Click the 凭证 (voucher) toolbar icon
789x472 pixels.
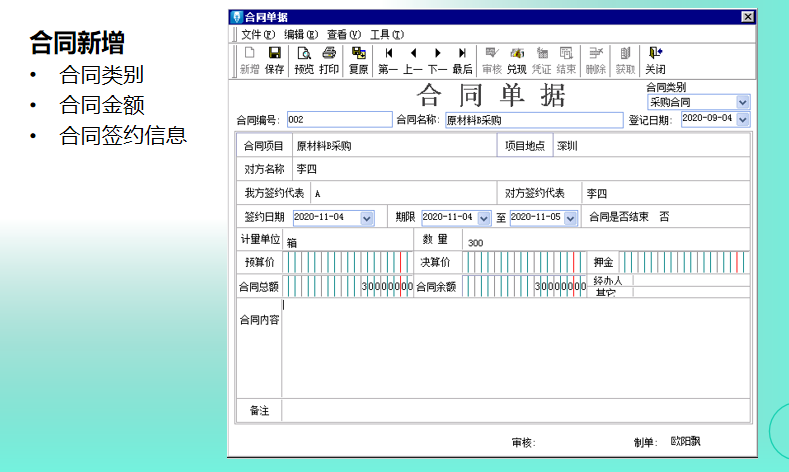click(x=541, y=60)
